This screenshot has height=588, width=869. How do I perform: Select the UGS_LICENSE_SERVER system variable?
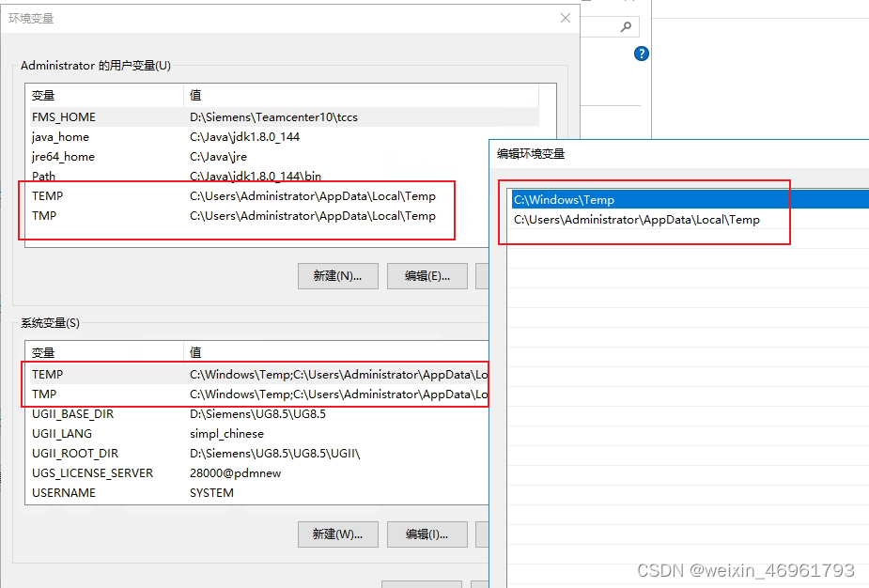[x=92, y=473]
